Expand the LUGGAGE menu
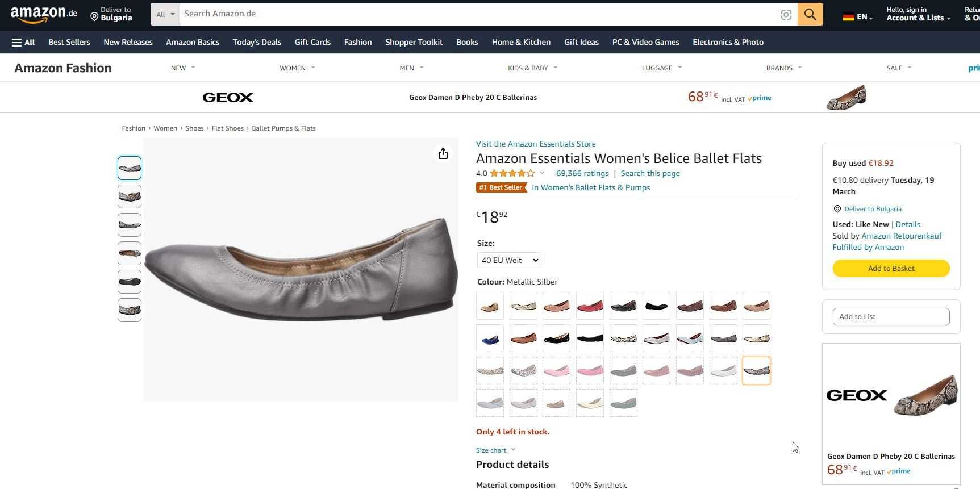 662,68
